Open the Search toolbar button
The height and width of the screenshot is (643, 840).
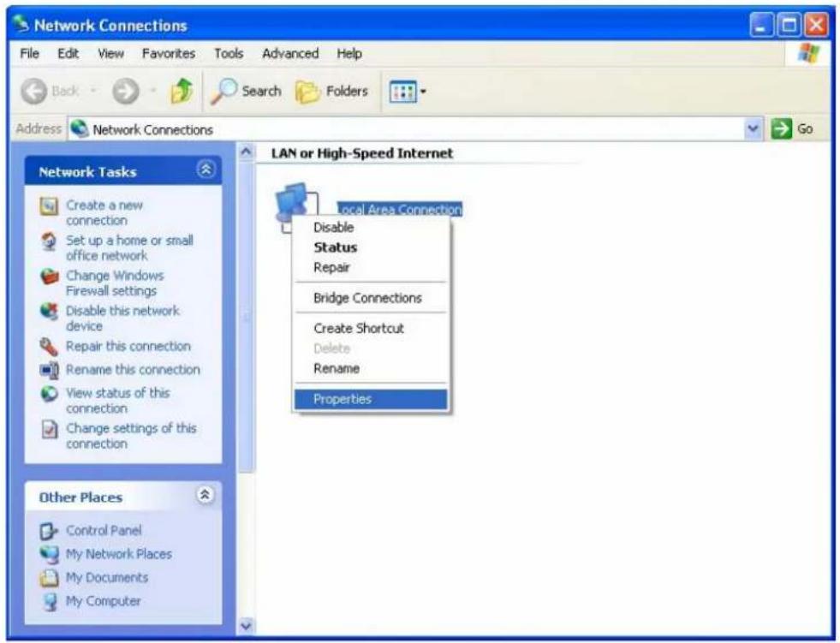[246, 91]
